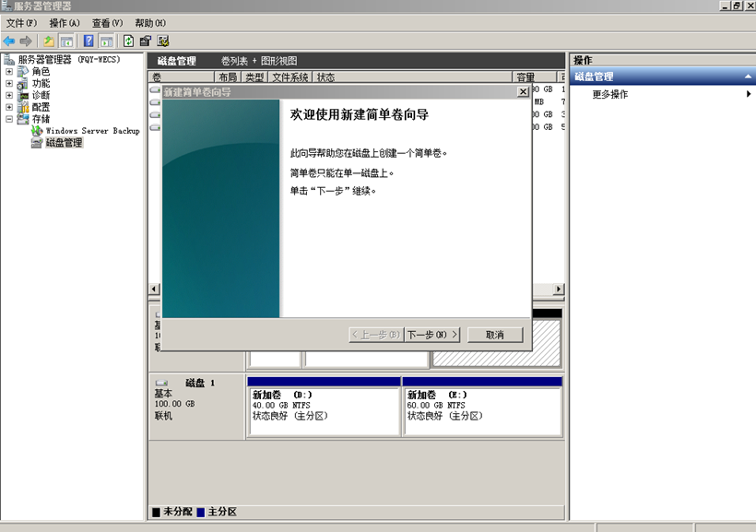
Task: Collapse the 磁盘管理 actions section header
Action: (x=748, y=77)
